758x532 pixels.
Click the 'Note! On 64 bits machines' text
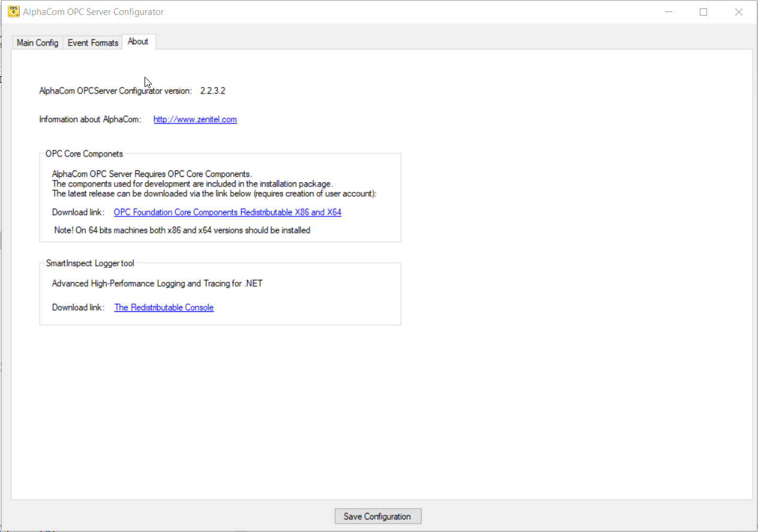[x=182, y=230]
